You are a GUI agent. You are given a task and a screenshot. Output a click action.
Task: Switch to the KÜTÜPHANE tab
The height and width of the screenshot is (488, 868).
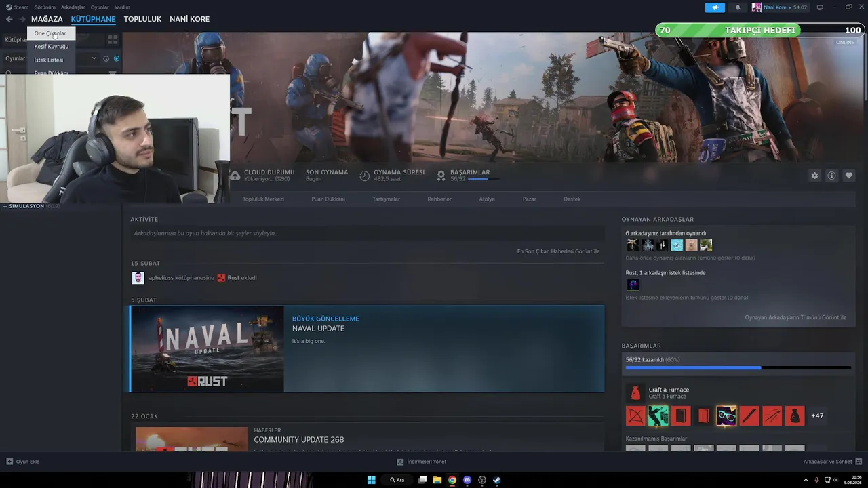[x=93, y=19]
